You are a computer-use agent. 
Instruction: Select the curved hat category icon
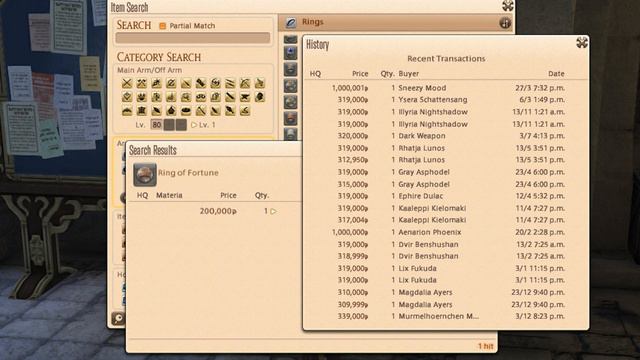(127, 110)
